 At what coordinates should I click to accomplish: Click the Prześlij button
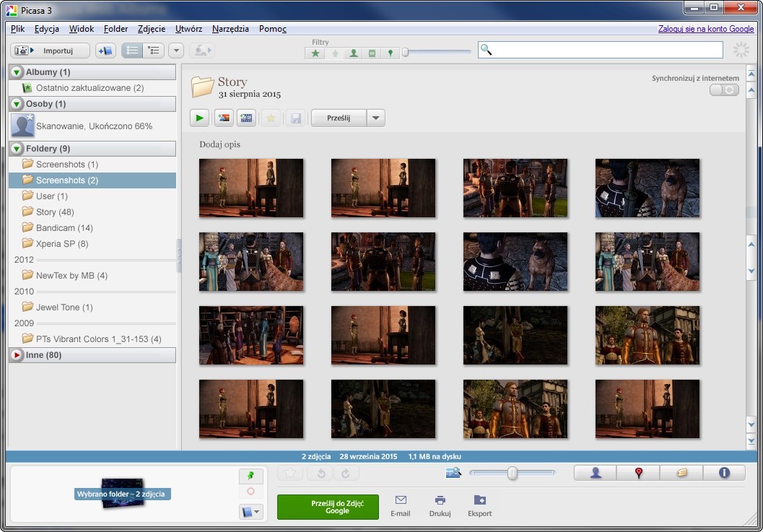coord(339,118)
